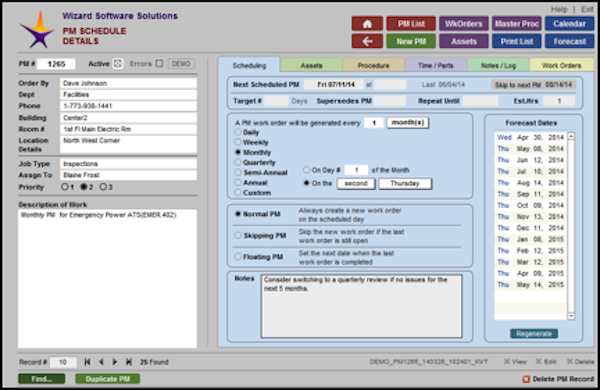Click Skip to next PM button

point(534,85)
